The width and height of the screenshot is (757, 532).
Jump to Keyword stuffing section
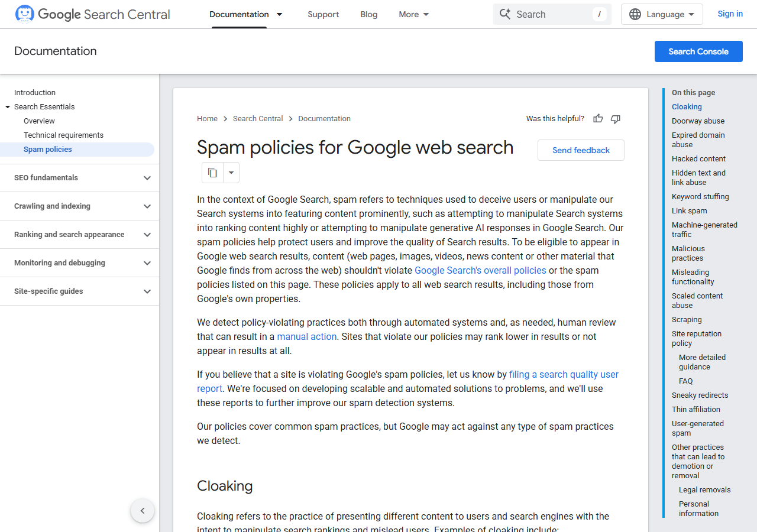pyautogui.click(x=700, y=197)
